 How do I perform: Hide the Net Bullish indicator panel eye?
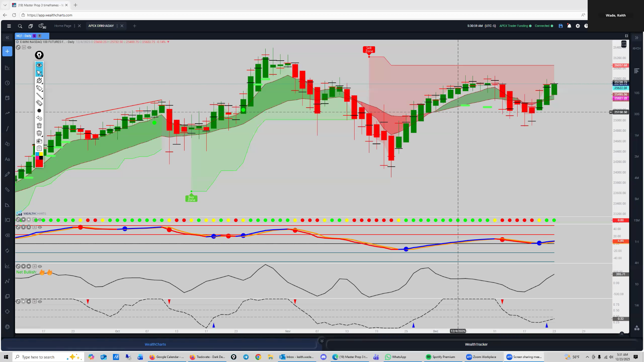point(40,266)
